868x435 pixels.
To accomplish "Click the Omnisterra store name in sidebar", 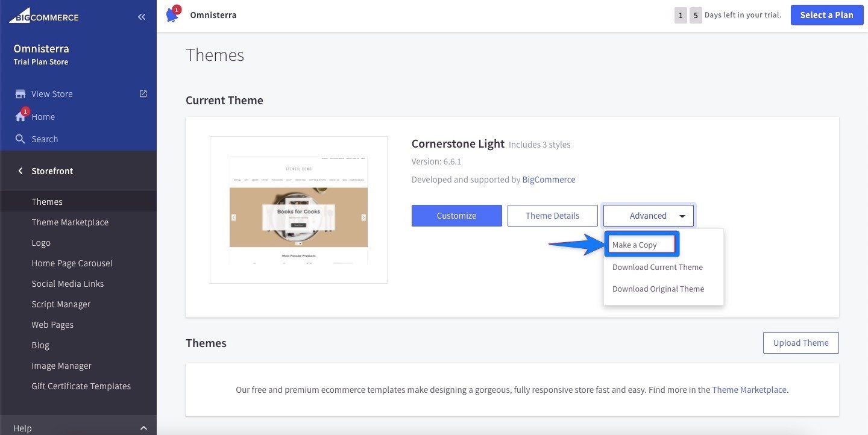I will (x=41, y=49).
